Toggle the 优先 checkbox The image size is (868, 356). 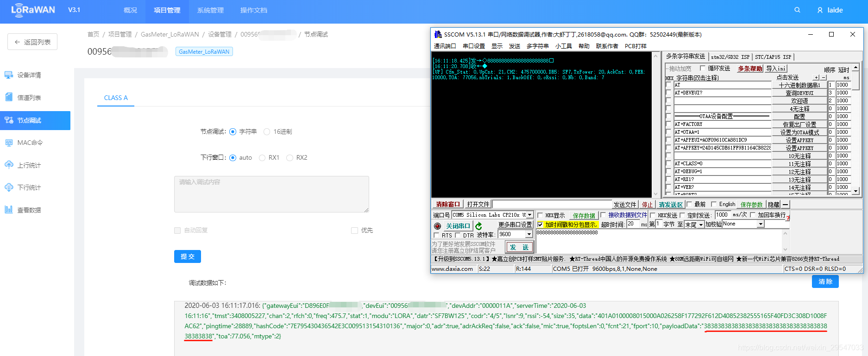click(x=354, y=231)
